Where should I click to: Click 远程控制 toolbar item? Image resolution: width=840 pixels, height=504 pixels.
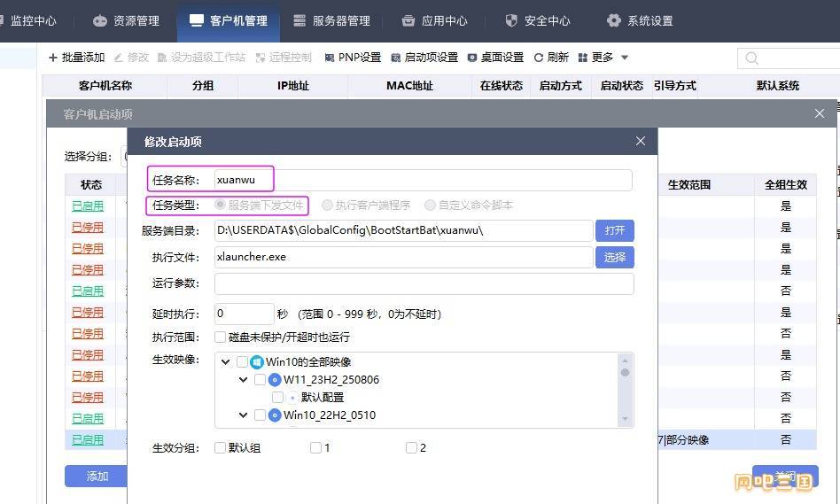pyautogui.click(x=284, y=58)
